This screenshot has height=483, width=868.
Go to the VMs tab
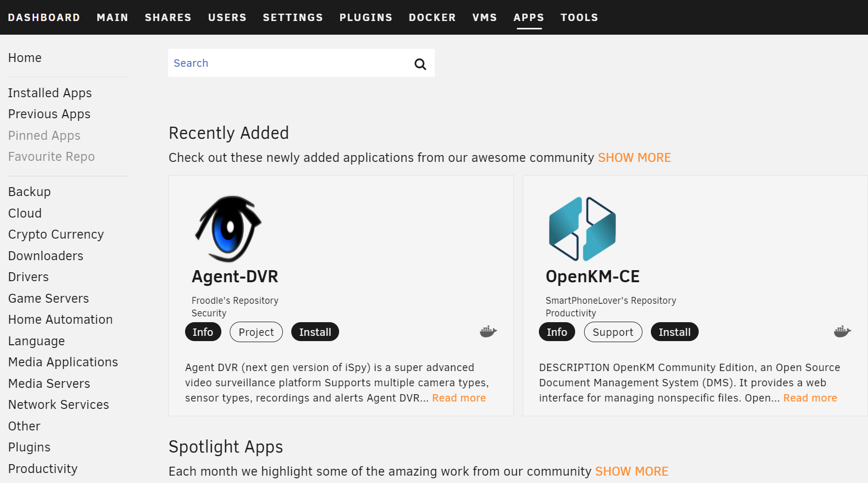485,17
